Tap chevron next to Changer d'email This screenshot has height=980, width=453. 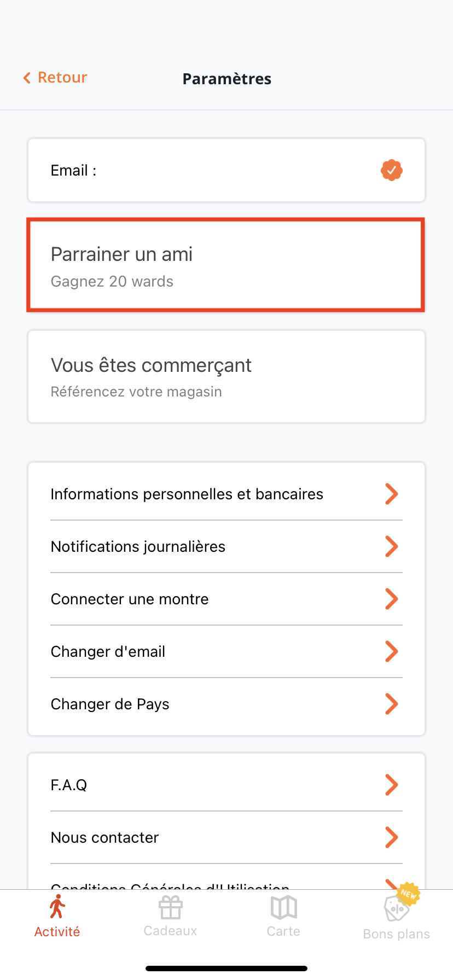(391, 651)
